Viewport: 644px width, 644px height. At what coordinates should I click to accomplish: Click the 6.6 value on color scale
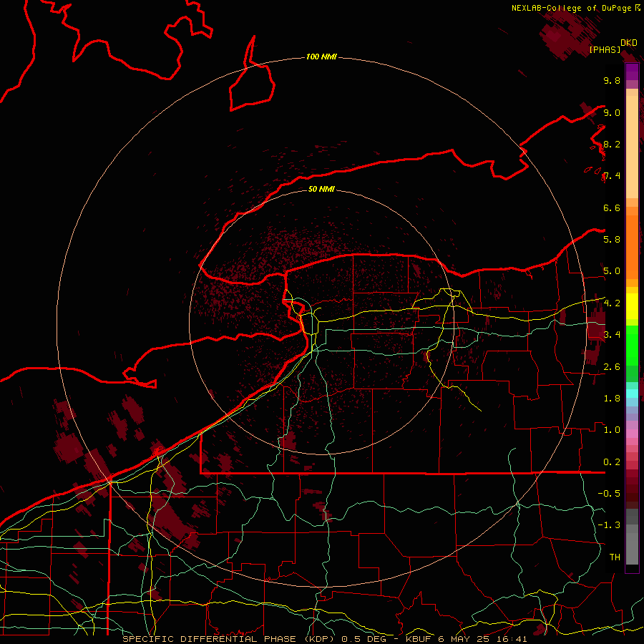(612, 208)
